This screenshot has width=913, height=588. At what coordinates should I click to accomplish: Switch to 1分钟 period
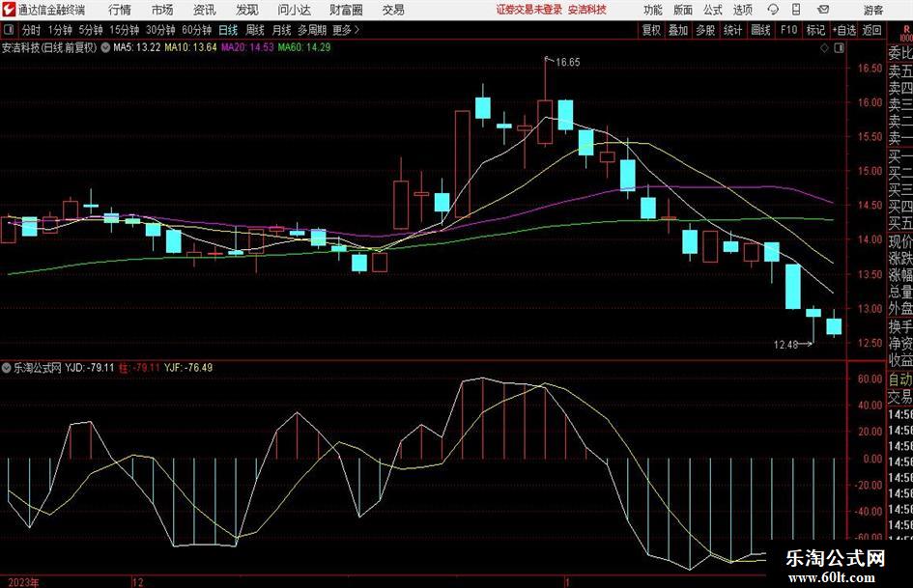[60, 30]
